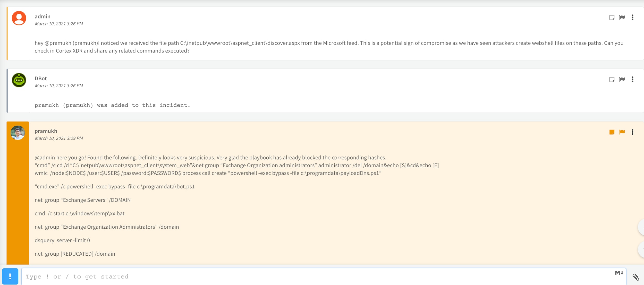The width and height of the screenshot is (644, 285).
Task: Click the discover.aspx file path in admin's message
Action: coord(240,43)
